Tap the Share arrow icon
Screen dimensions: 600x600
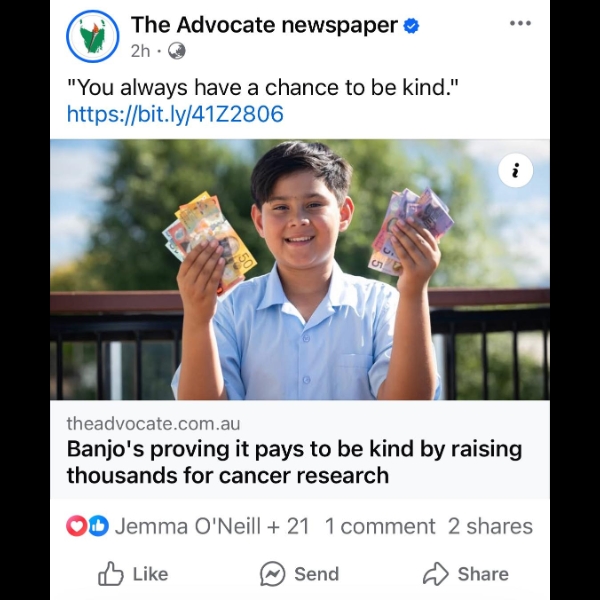[435, 574]
